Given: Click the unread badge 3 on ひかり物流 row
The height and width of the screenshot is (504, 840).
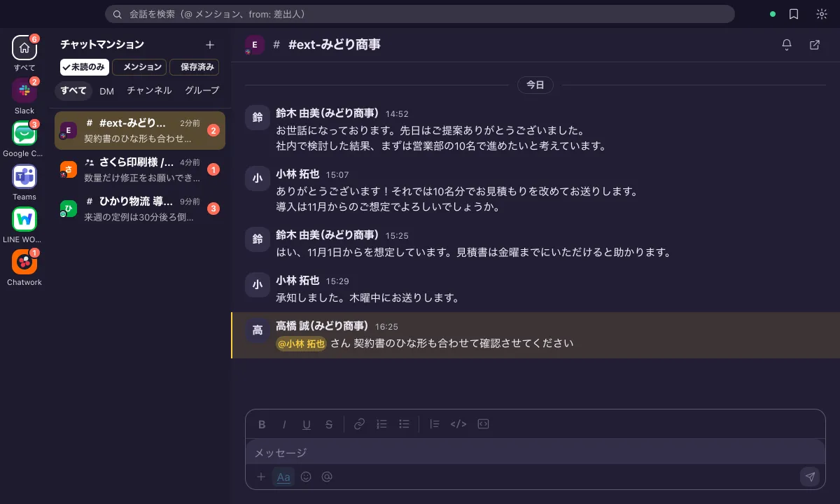Looking at the screenshot, I should point(214,209).
